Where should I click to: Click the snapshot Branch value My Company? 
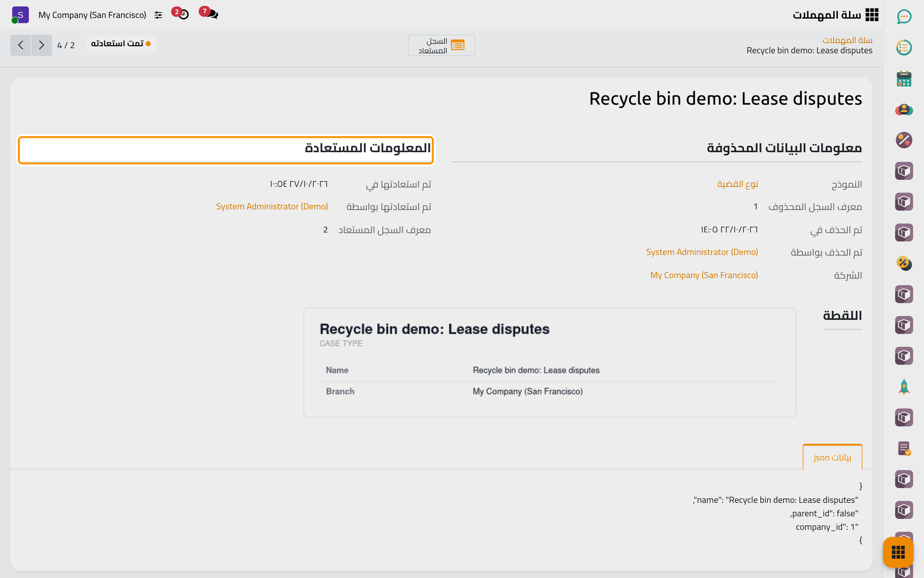pyautogui.click(x=527, y=392)
